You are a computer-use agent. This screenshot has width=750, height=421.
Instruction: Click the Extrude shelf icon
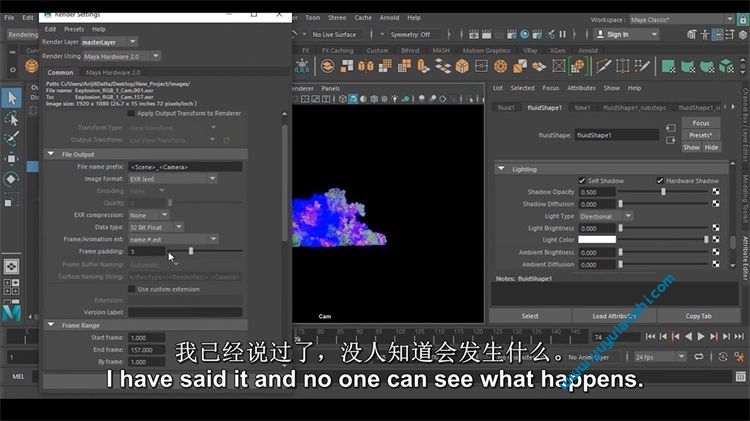pos(423,66)
